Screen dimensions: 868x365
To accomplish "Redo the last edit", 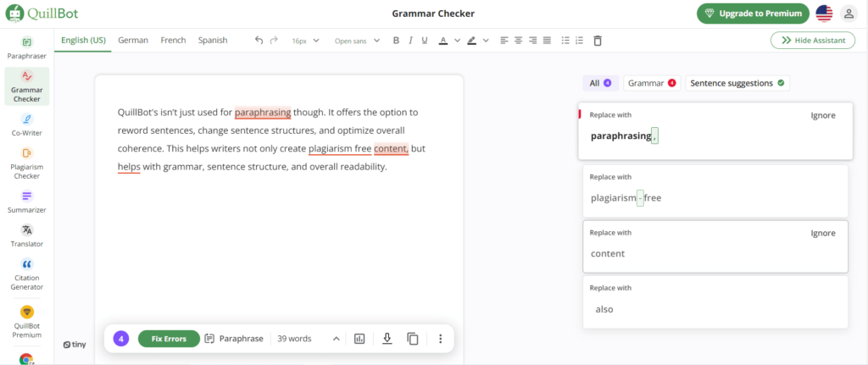I will [274, 41].
